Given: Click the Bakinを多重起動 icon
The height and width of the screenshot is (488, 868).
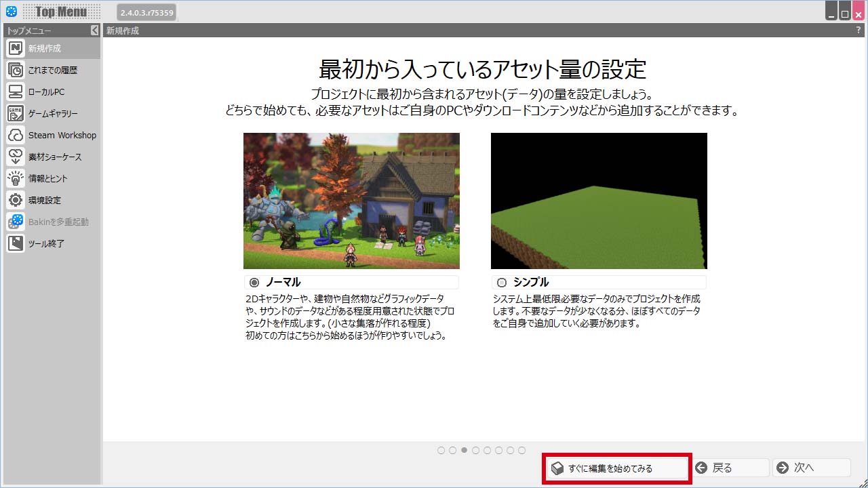Looking at the screenshot, I should tap(16, 222).
